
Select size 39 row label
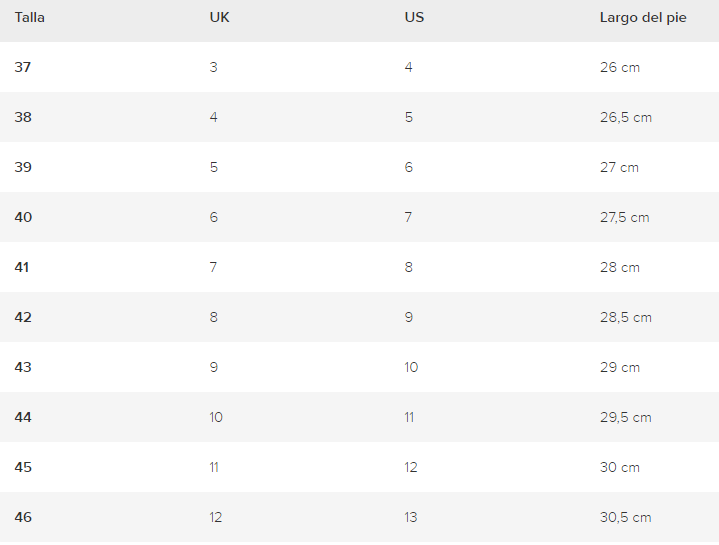coord(23,167)
